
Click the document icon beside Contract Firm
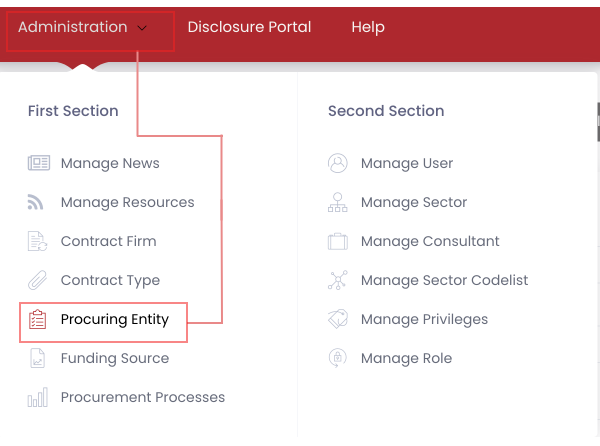coord(38,241)
